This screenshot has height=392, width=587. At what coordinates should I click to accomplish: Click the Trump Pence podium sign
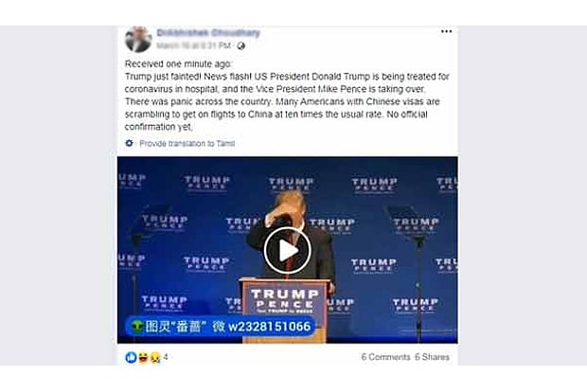(x=285, y=300)
